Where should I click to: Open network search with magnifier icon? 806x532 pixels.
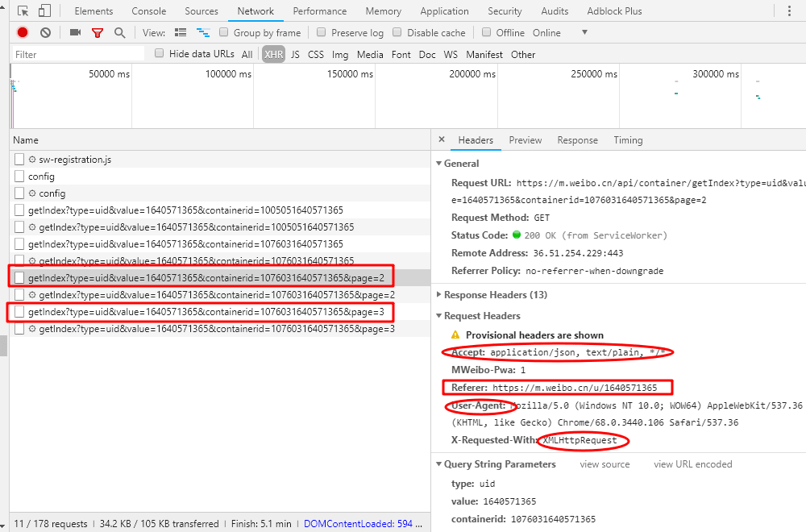tap(120, 32)
